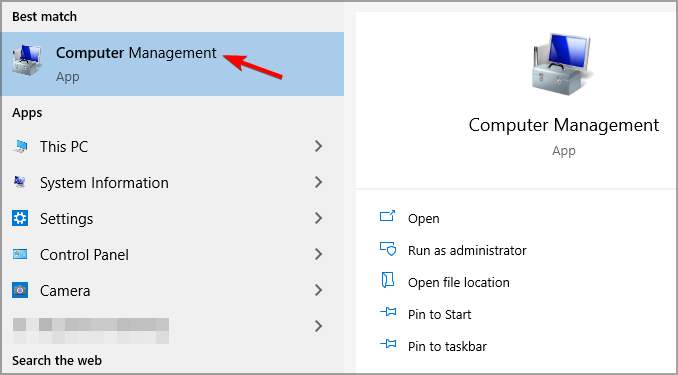Select the This PC monitor icon

point(20,147)
